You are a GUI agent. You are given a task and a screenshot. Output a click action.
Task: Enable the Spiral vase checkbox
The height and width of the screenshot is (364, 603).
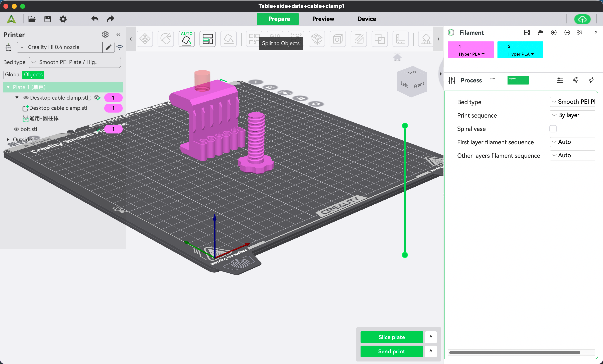pos(553,129)
